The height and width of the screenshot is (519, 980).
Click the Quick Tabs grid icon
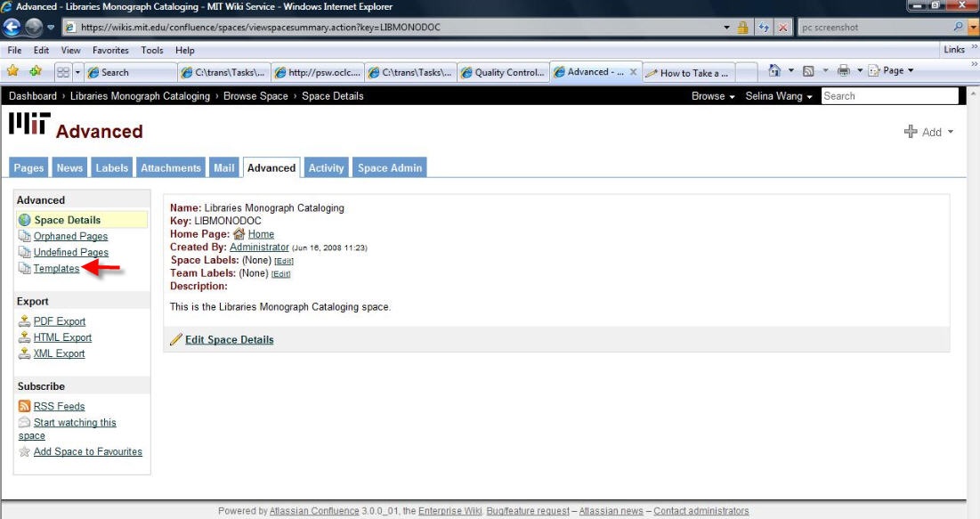tap(64, 72)
